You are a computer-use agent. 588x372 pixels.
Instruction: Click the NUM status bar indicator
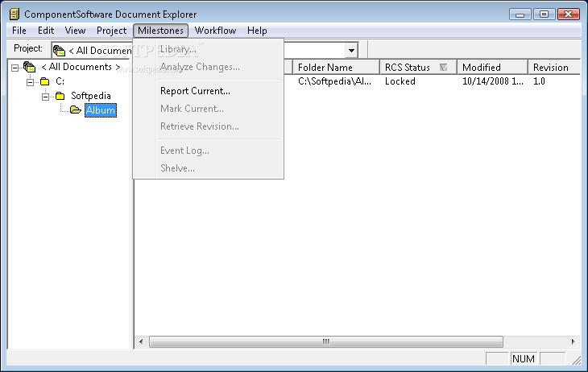(x=524, y=359)
